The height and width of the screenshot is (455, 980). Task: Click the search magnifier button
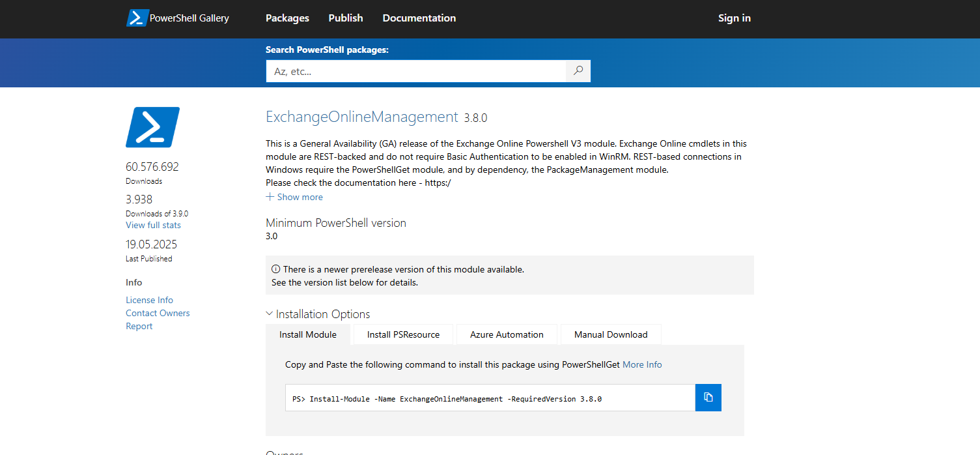click(x=578, y=71)
